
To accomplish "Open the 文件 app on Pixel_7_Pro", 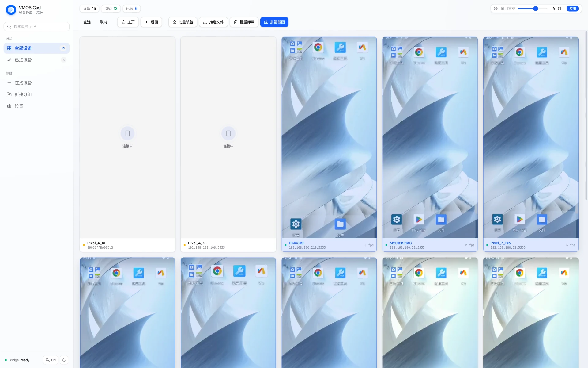I will point(542,220).
